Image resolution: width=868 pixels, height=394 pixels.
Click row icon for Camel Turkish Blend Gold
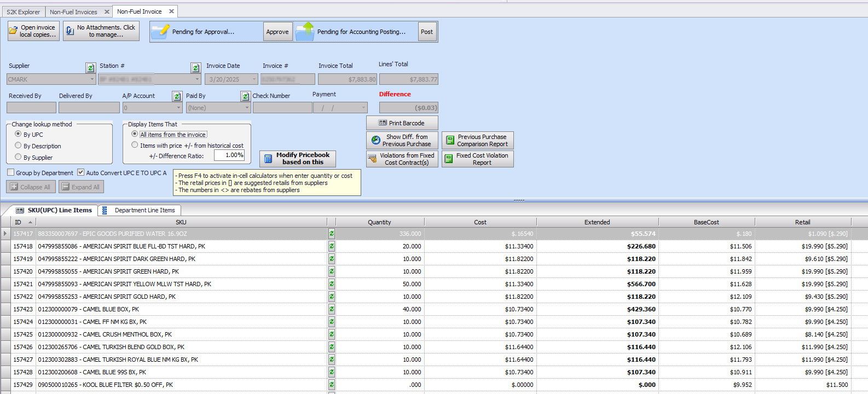coord(332,347)
